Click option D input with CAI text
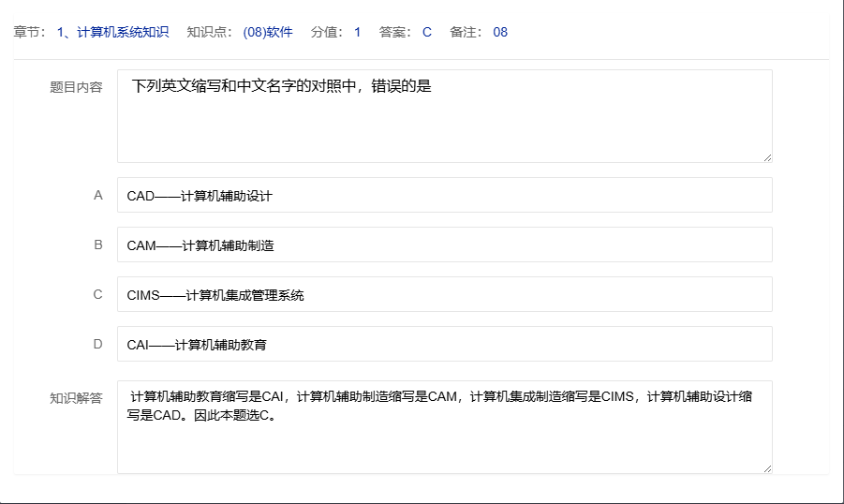This screenshot has height=504, width=844. pyautogui.click(x=444, y=345)
